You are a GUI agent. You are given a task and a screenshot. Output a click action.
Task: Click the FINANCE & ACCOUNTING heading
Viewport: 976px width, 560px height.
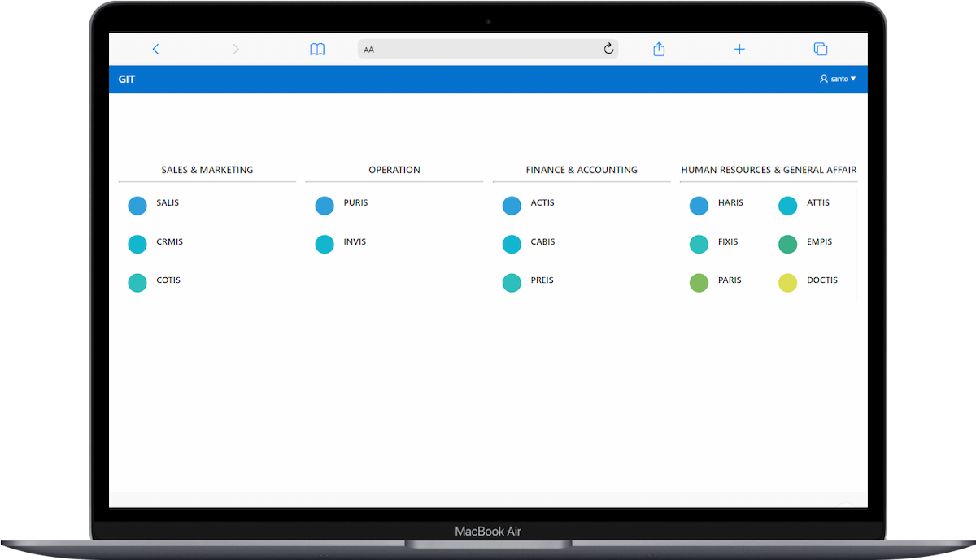pos(582,170)
